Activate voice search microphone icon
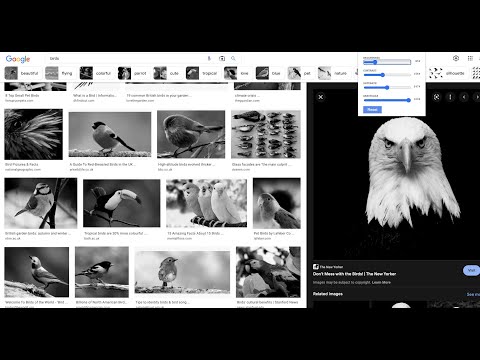The image size is (480, 360). pyautogui.click(x=209, y=58)
